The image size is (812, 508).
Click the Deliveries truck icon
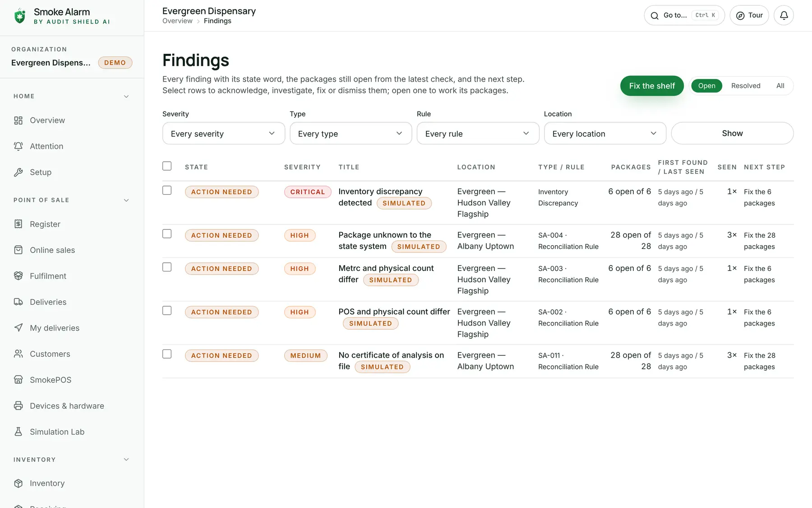pyautogui.click(x=18, y=302)
